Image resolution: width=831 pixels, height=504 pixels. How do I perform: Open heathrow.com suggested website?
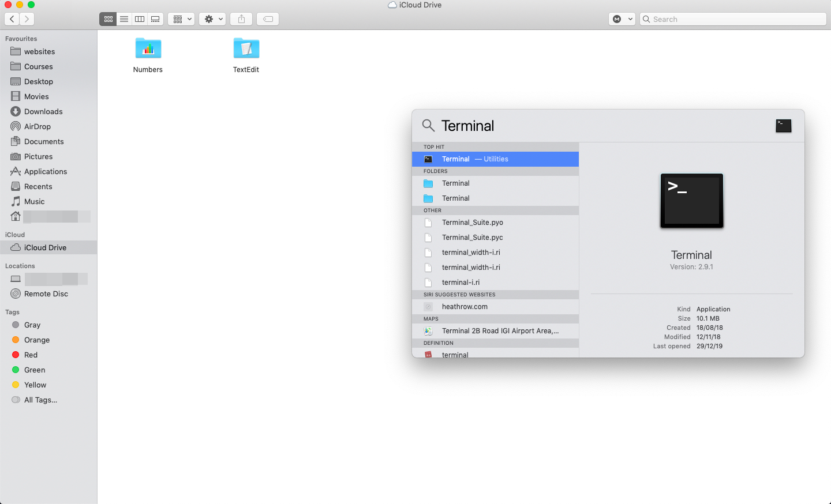[495, 307]
